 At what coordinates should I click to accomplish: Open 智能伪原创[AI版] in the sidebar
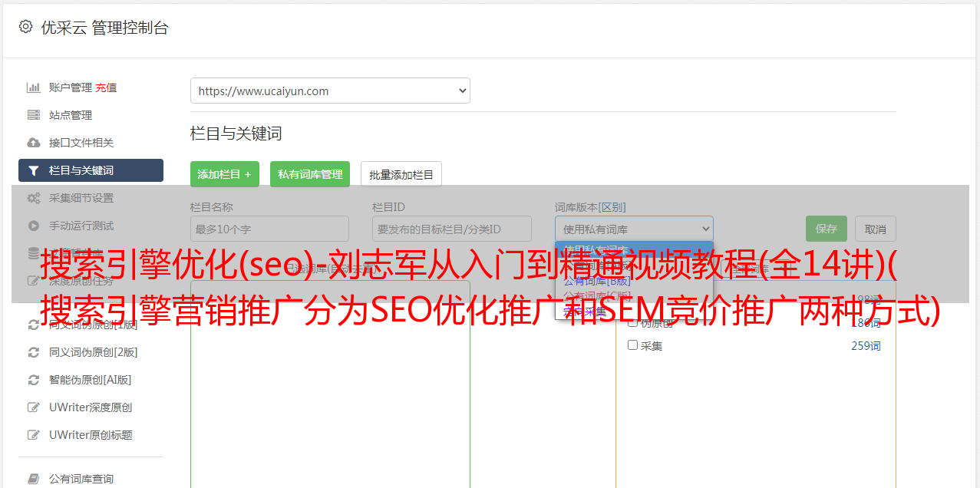tap(91, 380)
